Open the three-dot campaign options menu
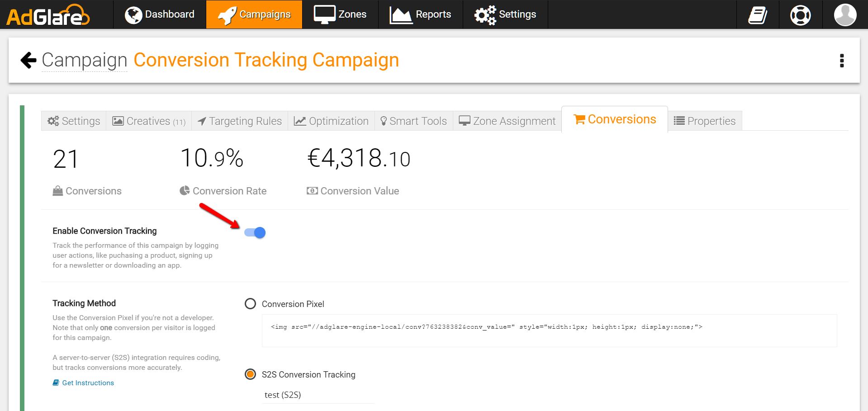Screen dimensions: 868x411 coord(842,61)
